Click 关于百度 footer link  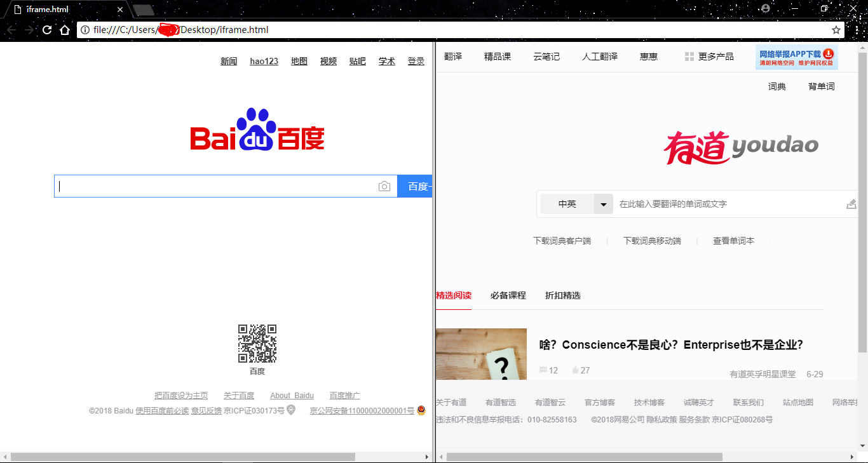click(x=239, y=395)
